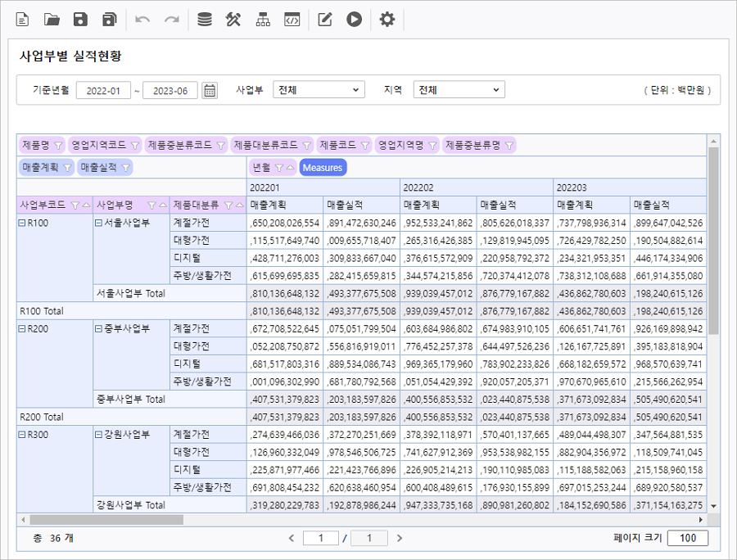Toggle filter icon on 사업부코드 header
Screen dimensions: 737x560
[x=75, y=205]
